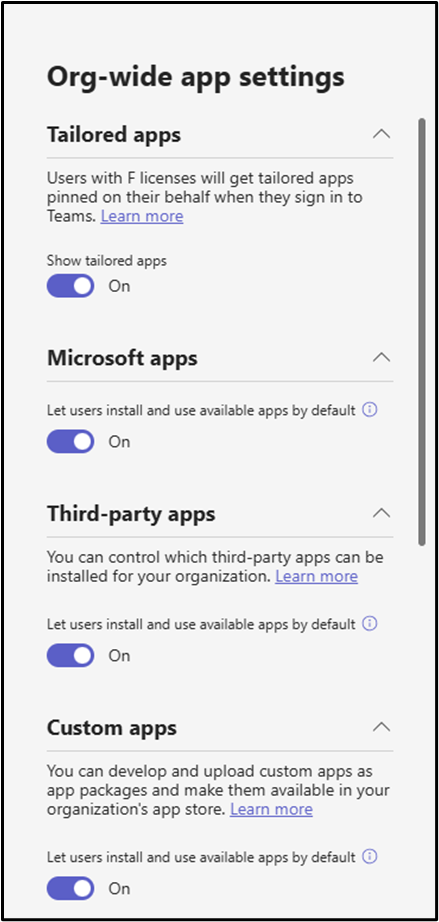
Task: Click the Tailored apps heading
Action: (x=114, y=135)
